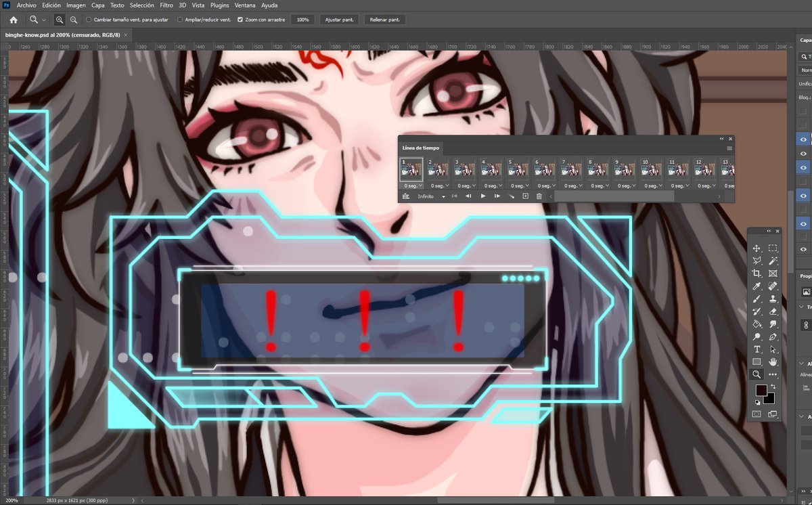Open the Selección menu
This screenshot has height=505, width=812.
142,5
